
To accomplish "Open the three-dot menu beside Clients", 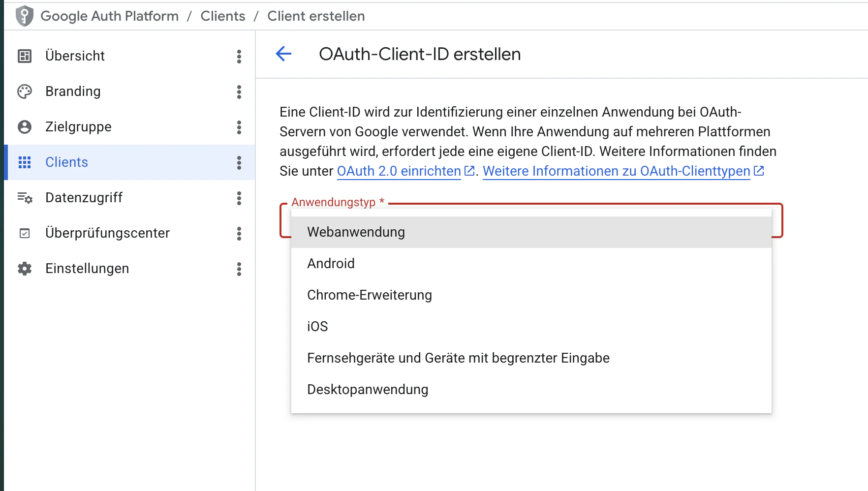I will pos(239,162).
